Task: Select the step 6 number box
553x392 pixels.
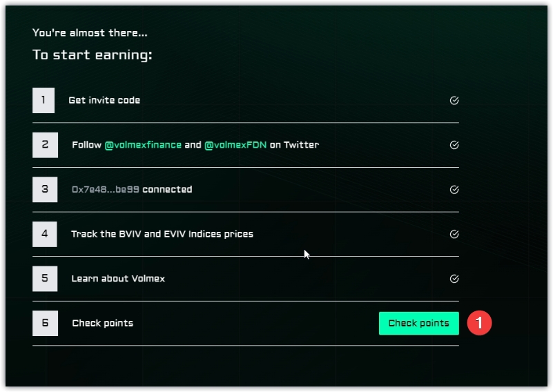Action: coord(45,323)
